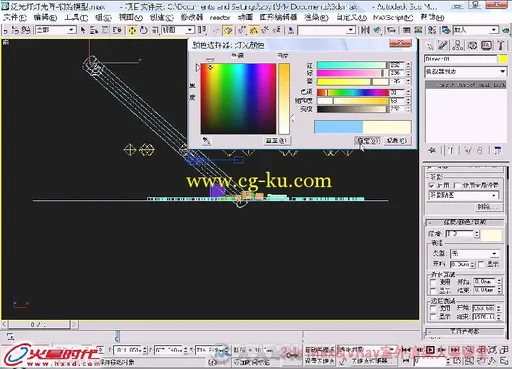Click the object name field
This screenshot has height=369, width=512.
click(x=461, y=59)
